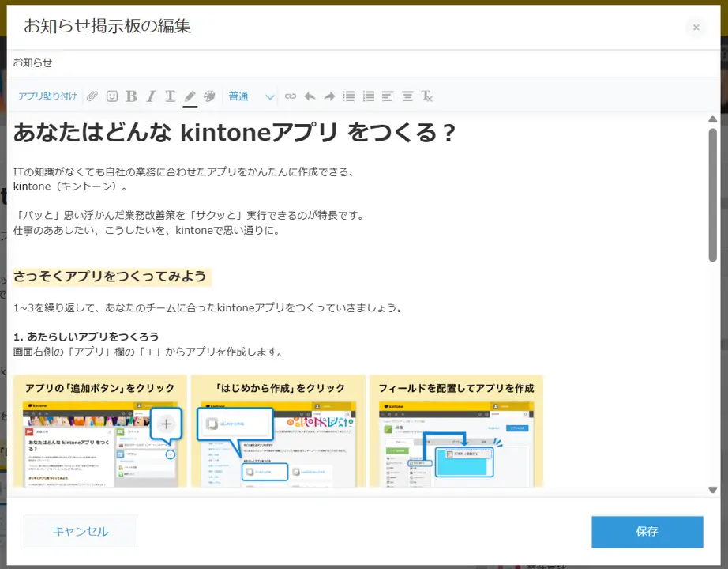Insert a hyperlink with link icon
This screenshot has height=569, width=728.
click(291, 96)
